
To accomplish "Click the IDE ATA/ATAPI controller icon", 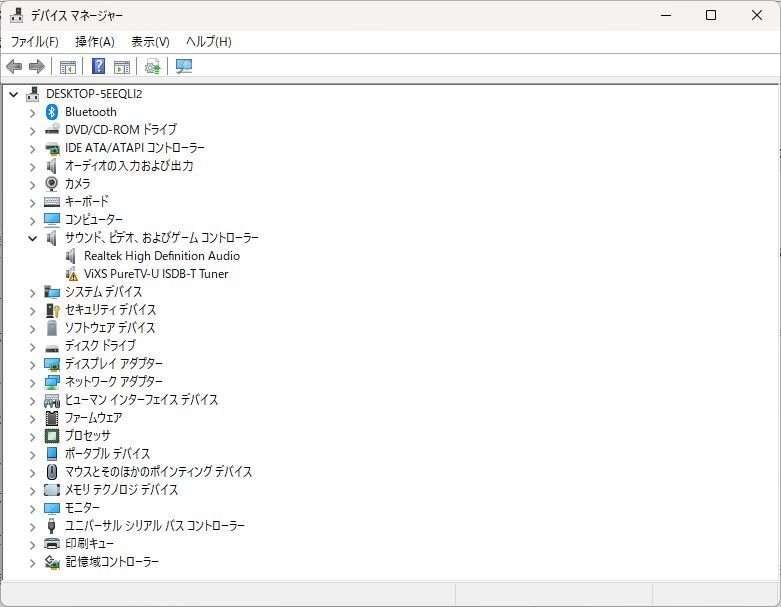I will (x=52, y=148).
